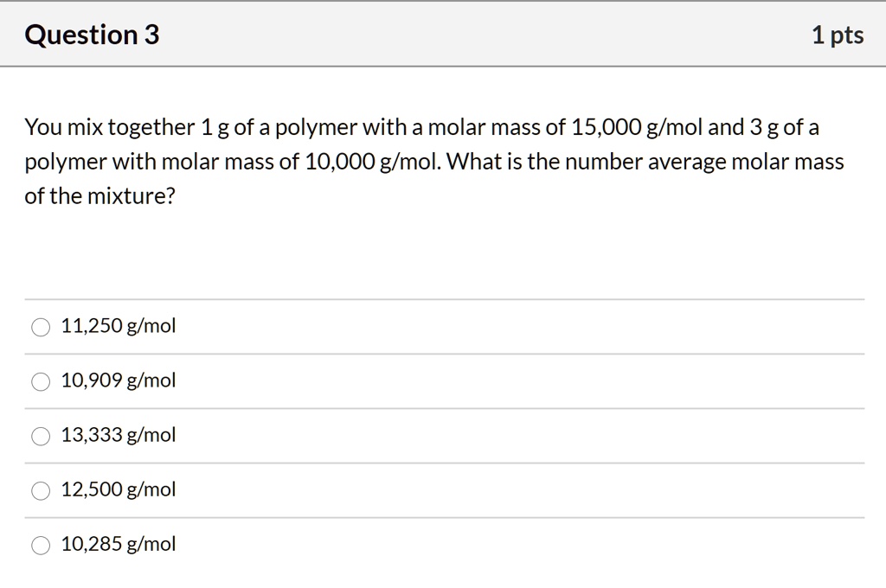Viewport: 886px width, 588px height.
Task: Click the last answer row
Action: 433,544
